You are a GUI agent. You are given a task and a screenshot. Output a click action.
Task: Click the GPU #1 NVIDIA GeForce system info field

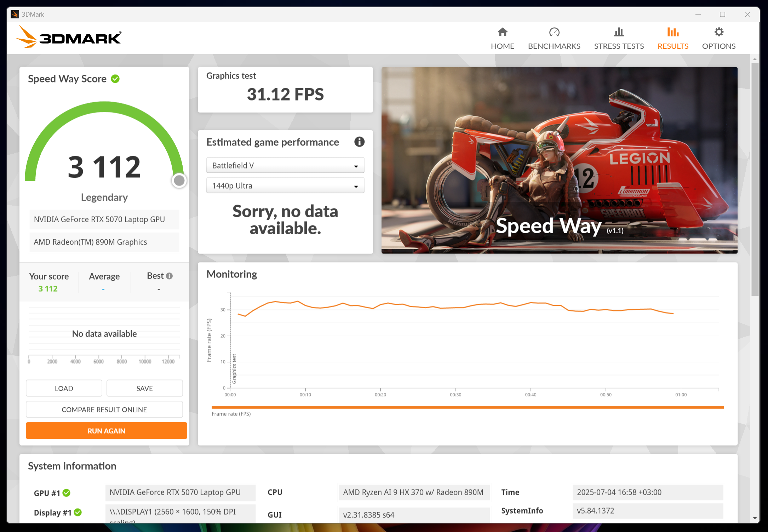(x=180, y=492)
